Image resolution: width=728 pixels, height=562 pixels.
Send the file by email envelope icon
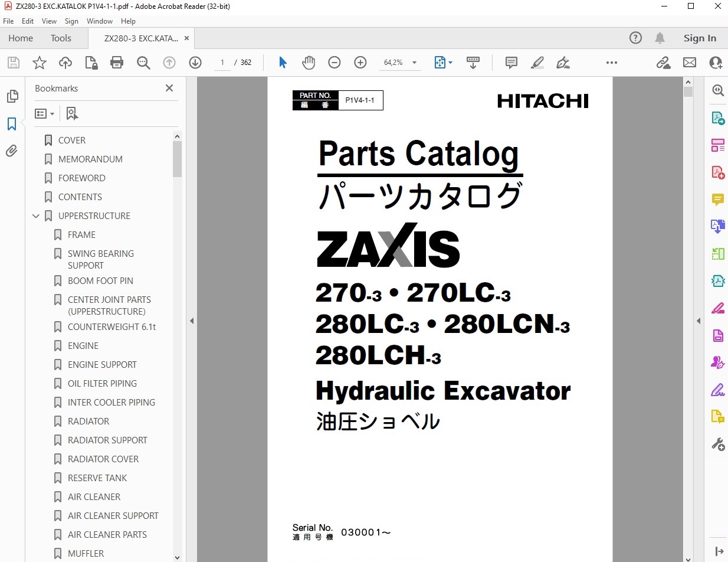pos(690,63)
